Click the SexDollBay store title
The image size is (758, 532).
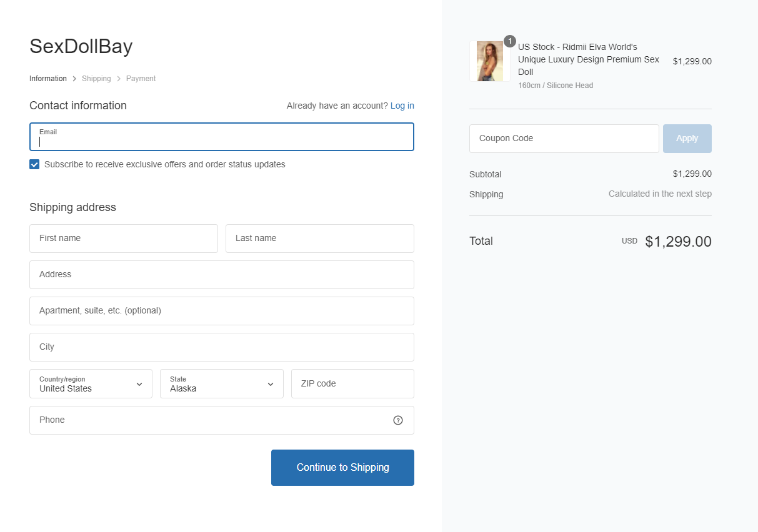(81, 47)
